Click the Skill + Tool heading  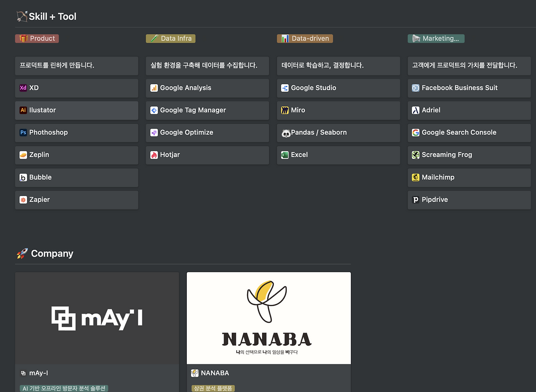coord(53,17)
